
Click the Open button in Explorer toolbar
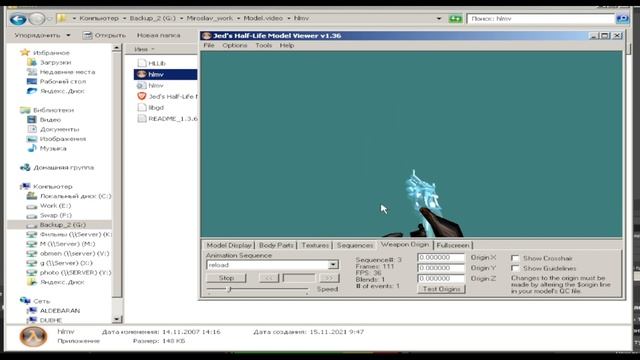(x=104, y=36)
